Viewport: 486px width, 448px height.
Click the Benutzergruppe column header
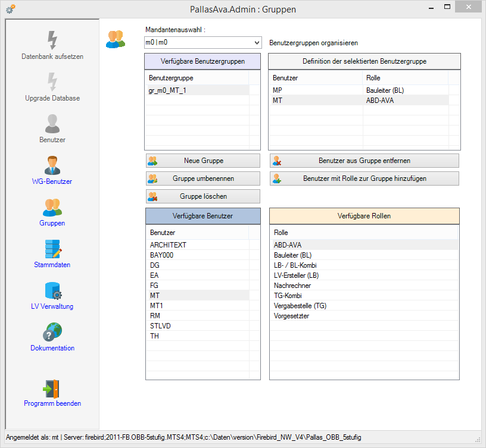197,78
